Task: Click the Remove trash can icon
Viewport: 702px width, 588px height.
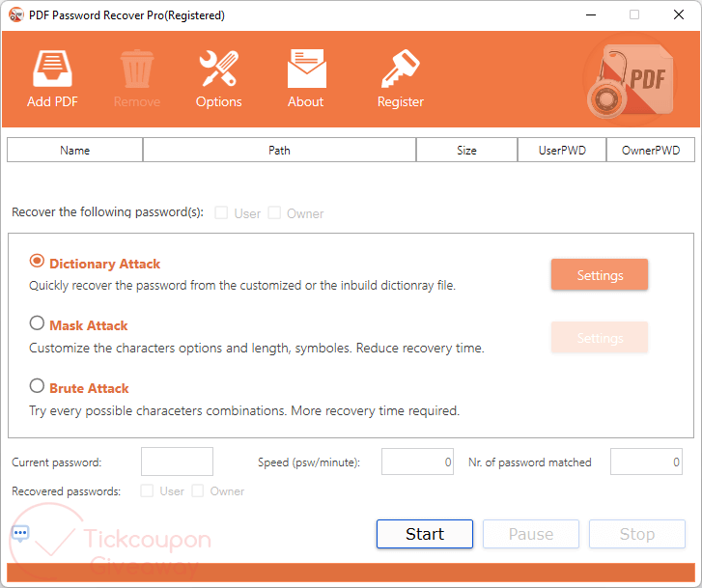Action: (x=137, y=69)
